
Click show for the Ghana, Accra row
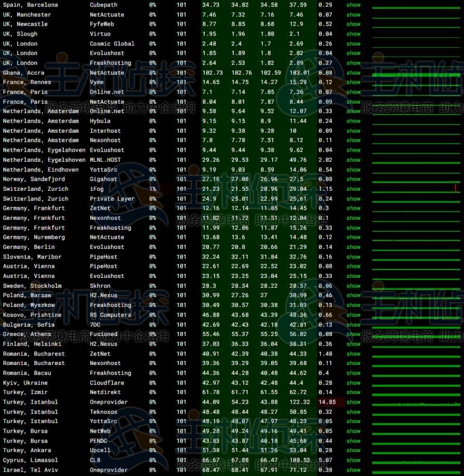coord(353,73)
